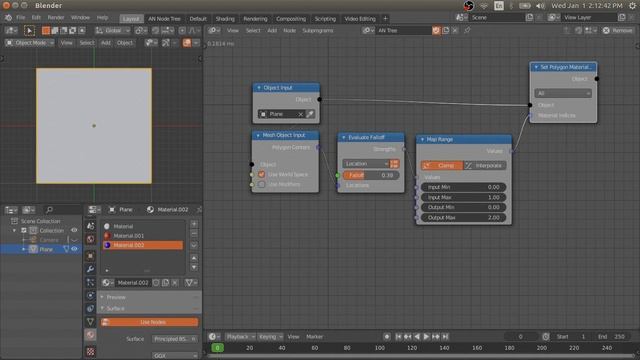Move material slot up arrow
The height and width of the screenshot is (360, 640).
coord(194,258)
